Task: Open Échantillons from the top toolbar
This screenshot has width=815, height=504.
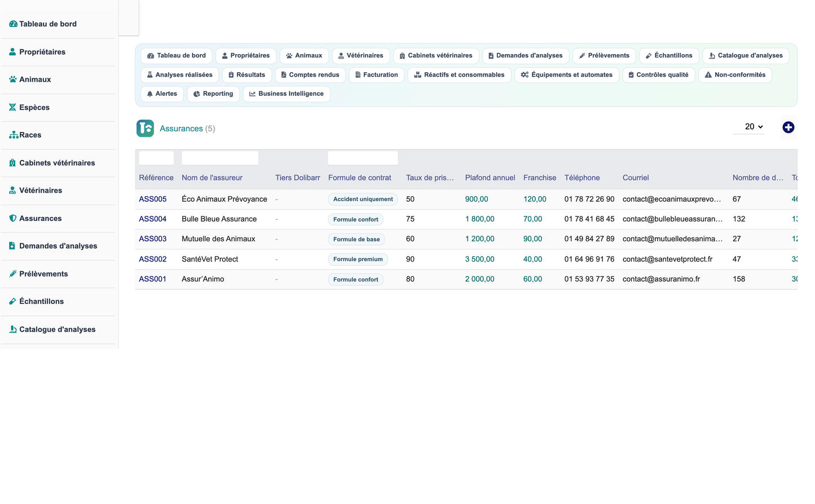Action: point(669,56)
